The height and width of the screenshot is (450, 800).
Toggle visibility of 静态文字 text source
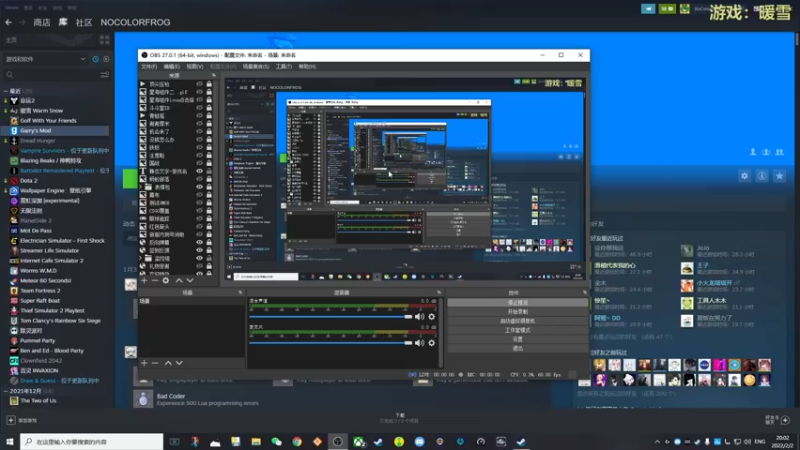[x=199, y=171]
